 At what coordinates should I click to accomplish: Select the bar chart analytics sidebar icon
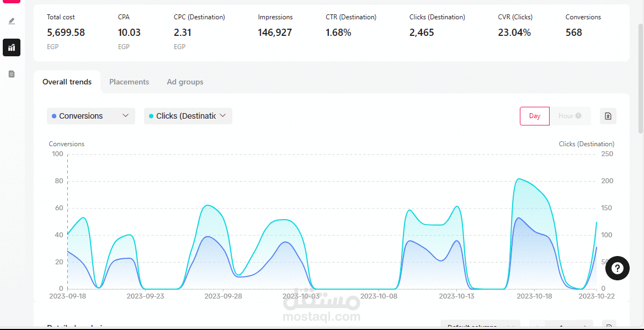(x=12, y=47)
